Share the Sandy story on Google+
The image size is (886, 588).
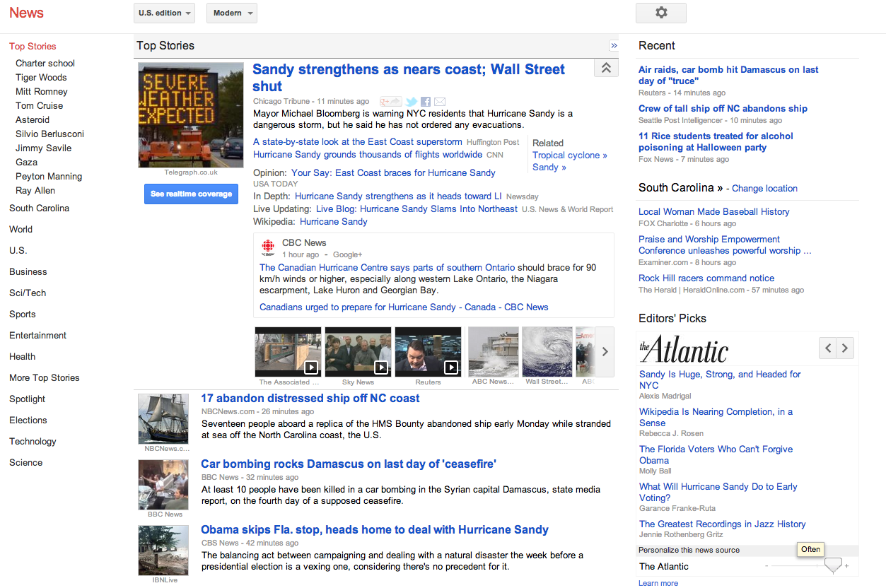390,102
